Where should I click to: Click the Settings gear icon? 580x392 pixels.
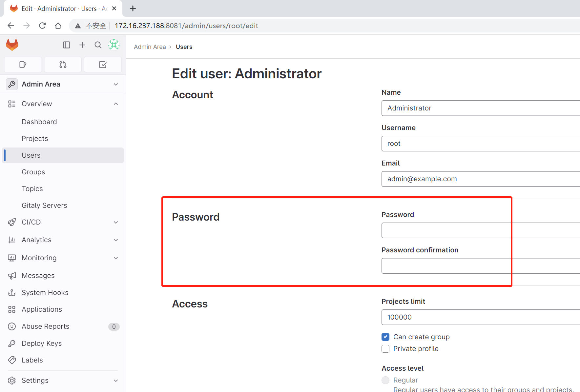[x=12, y=381]
